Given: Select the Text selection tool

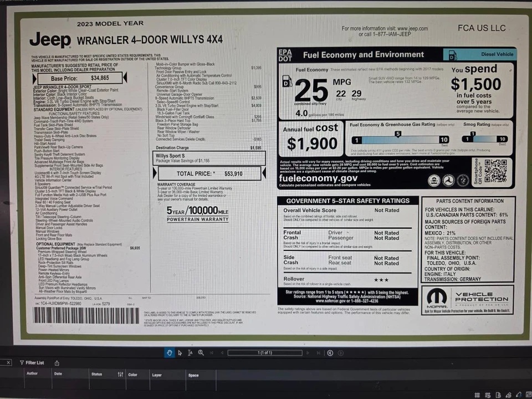Looking at the screenshot, I should (x=190, y=353).
